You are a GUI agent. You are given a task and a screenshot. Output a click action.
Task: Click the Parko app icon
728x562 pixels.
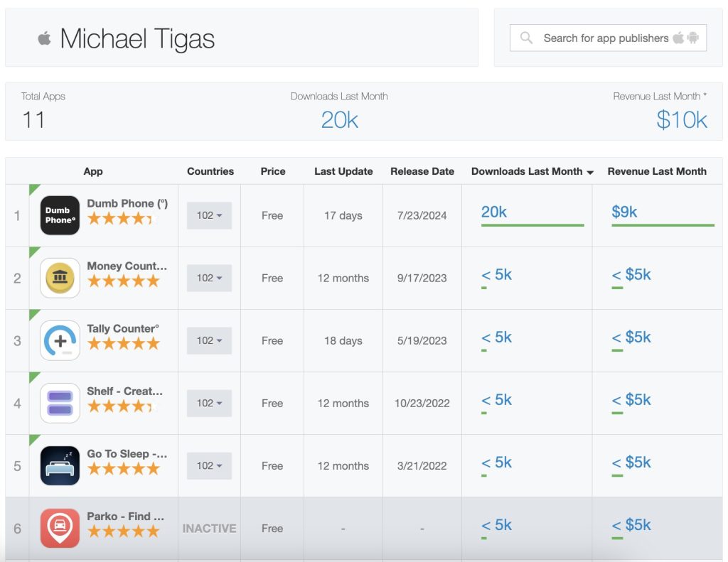click(x=60, y=528)
